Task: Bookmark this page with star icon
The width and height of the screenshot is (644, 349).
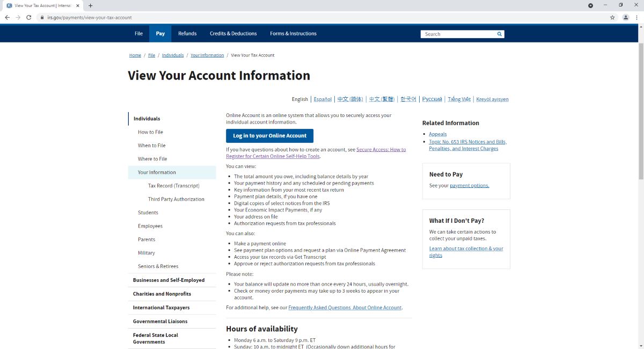Action: (x=612, y=17)
